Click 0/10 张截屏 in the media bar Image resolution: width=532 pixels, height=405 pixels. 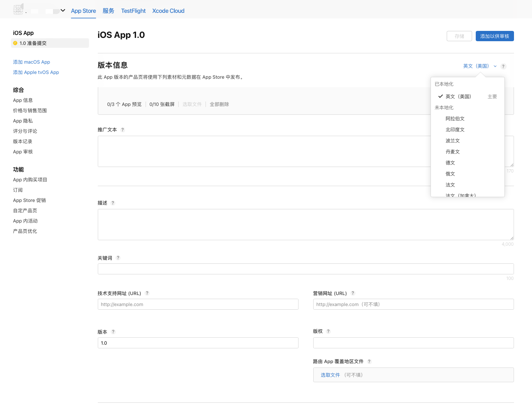pyautogui.click(x=162, y=104)
